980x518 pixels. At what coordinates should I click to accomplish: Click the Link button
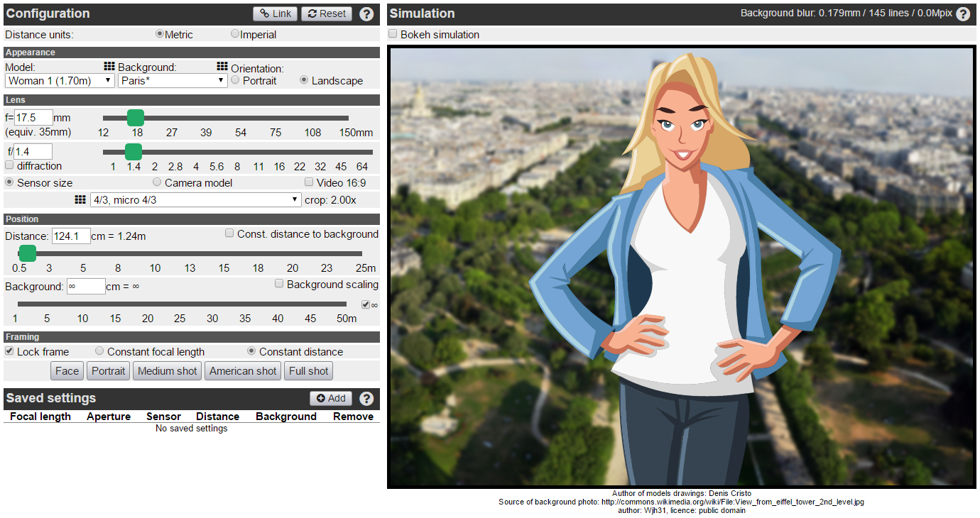click(276, 13)
